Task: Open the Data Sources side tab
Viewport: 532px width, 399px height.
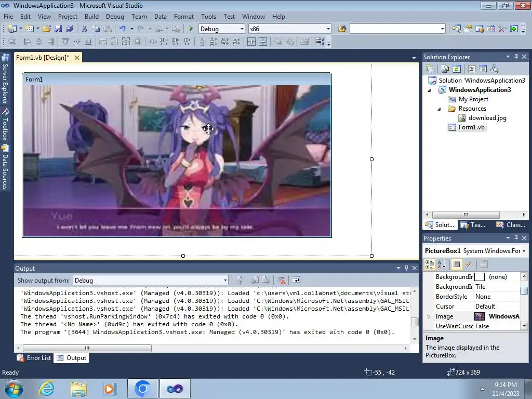Action: (x=5, y=167)
